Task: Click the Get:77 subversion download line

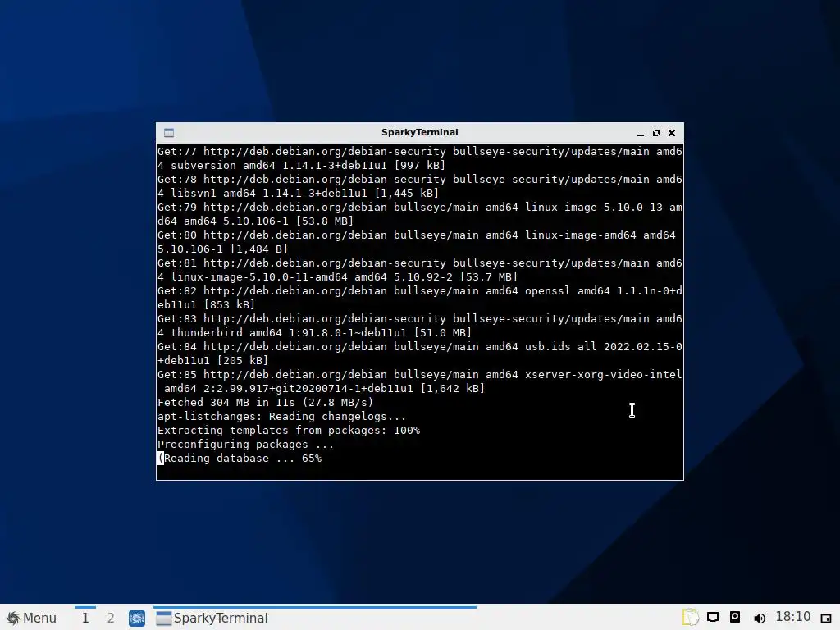Action: 419,158
